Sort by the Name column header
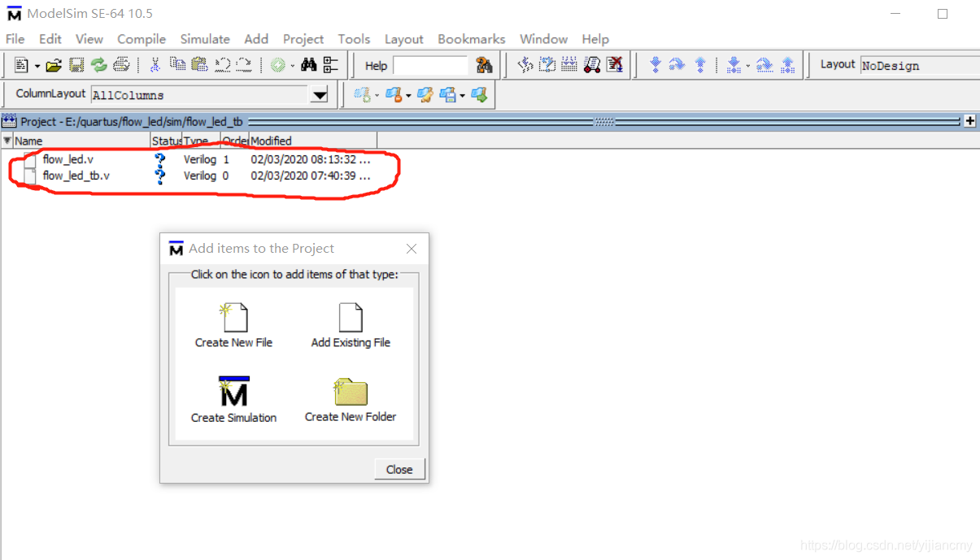The height and width of the screenshot is (560, 980). pos(82,141)
